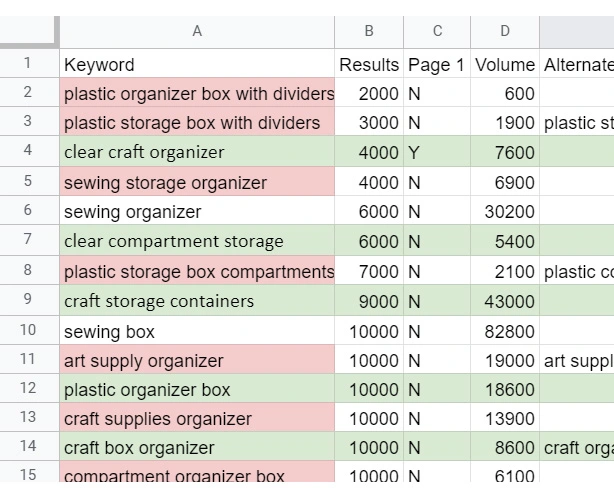Click Results value 3000
The width and height of the screenshot is (614, 499).
pyautogui.click(x=369, y=121)
